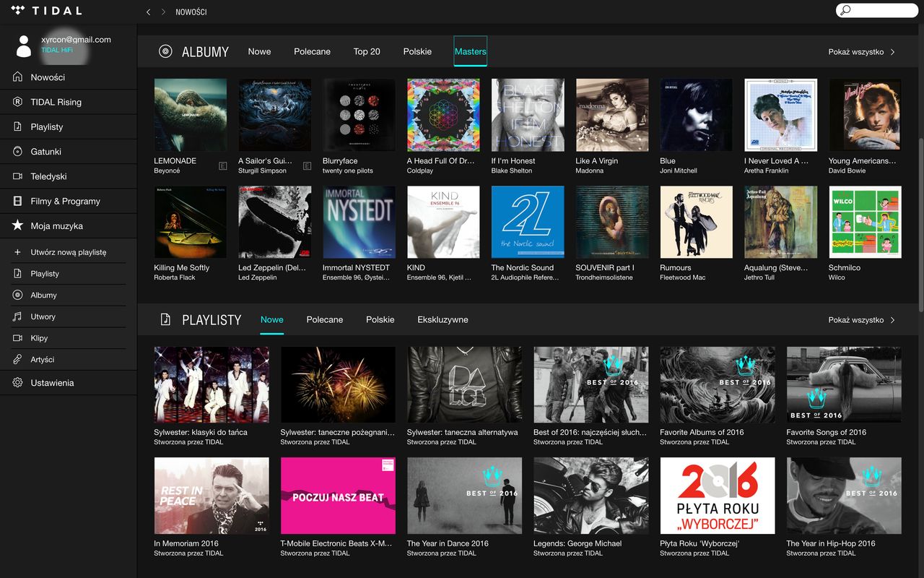The width and height of the screenshot is (924, 578).
Task: Click the Filmy & Programy film icon
Action: [17, 201]
